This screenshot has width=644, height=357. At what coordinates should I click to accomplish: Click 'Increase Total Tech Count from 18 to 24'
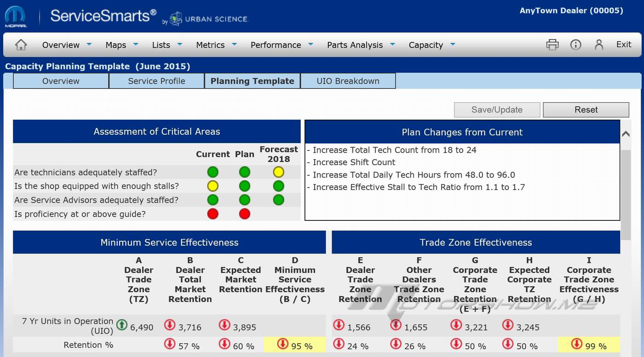(x=391, y=150)
